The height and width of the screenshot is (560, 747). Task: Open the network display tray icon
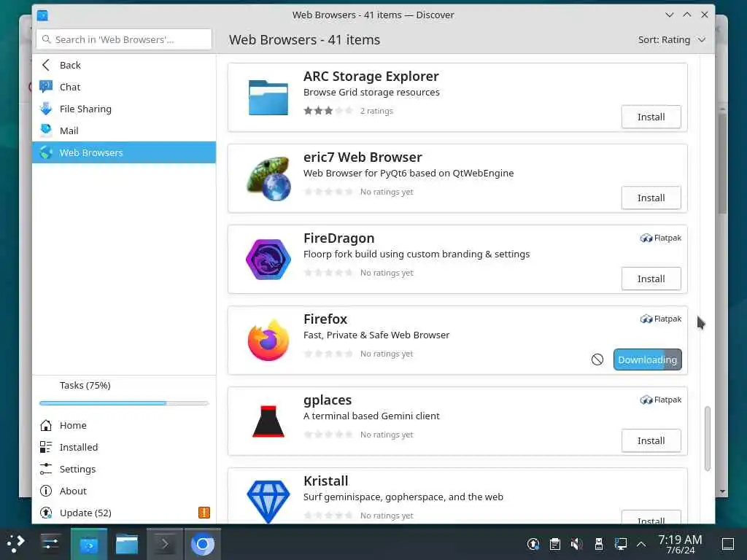tap(620, 544)
